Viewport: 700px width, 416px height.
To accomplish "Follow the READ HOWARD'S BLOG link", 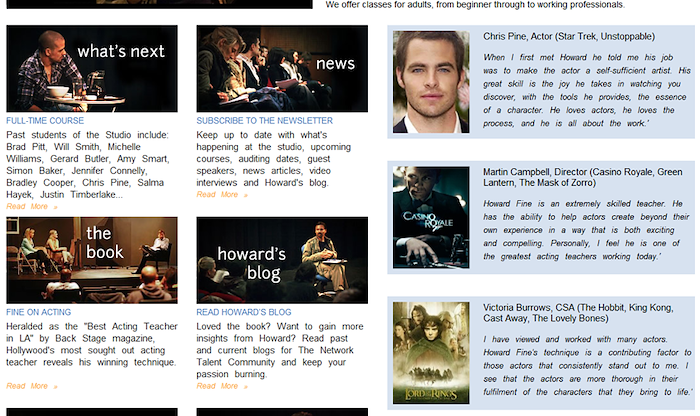I will click(244, 312).
